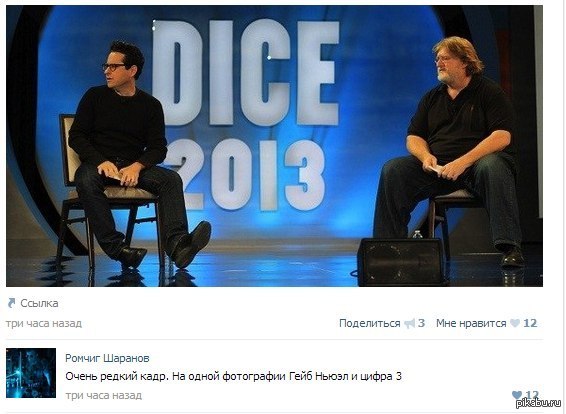Viewport: 566px width, 414px height.
Task: Open the post's like count of 12
Action: (530, 323)
